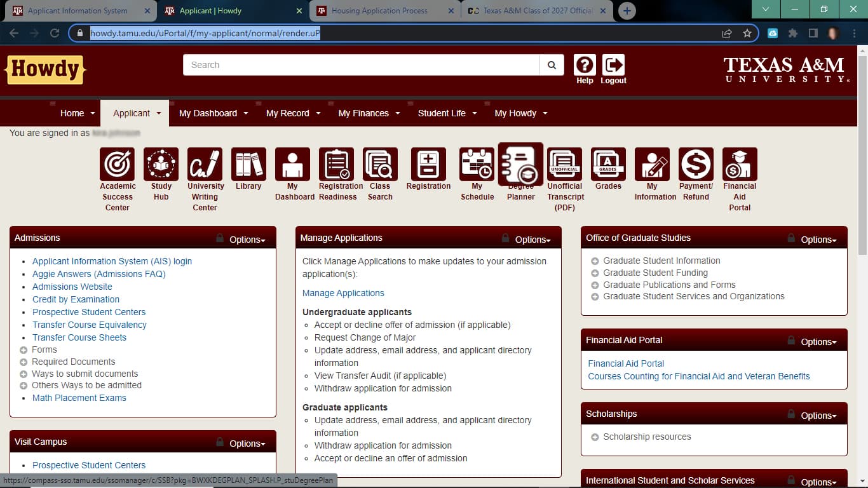
Task: Open Options dropdown in Admissions panel
Action: click(247, 240)
